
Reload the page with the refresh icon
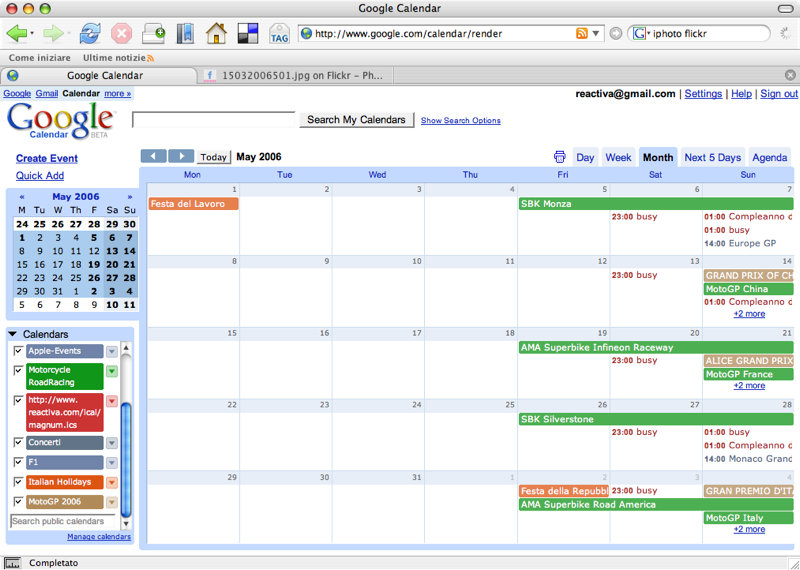90,34
